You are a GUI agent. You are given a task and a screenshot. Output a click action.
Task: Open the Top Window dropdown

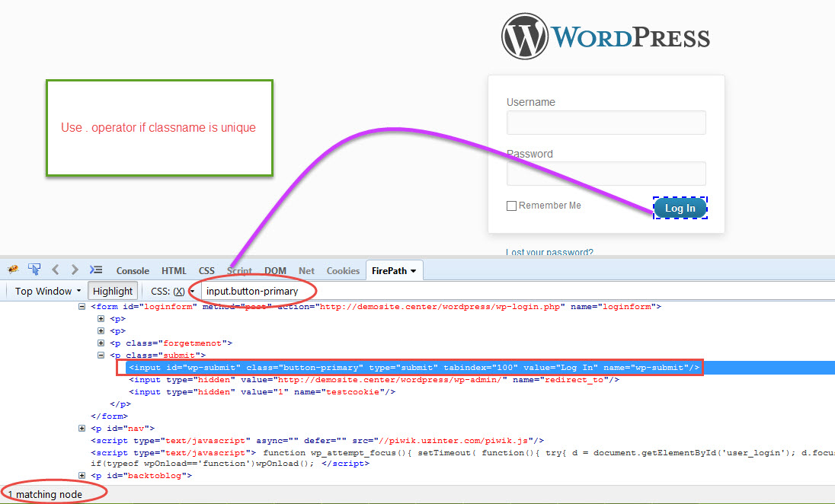47,291
